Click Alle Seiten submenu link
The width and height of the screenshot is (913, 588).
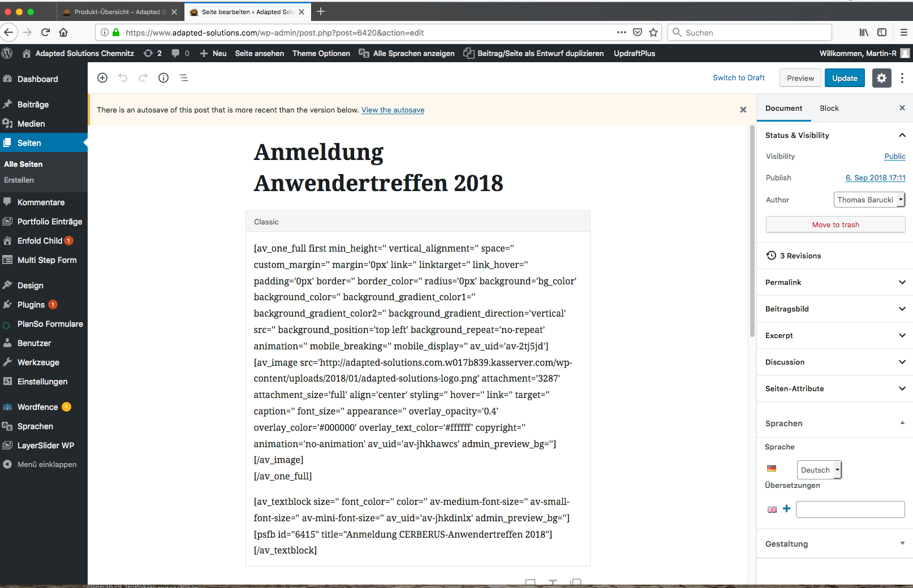point(23,164)
